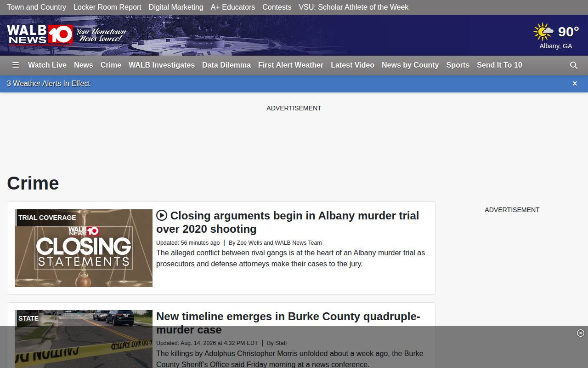Open the hamburger navigation menu
588x368 pixels.
pyautogui.click(x=16, y=65)
